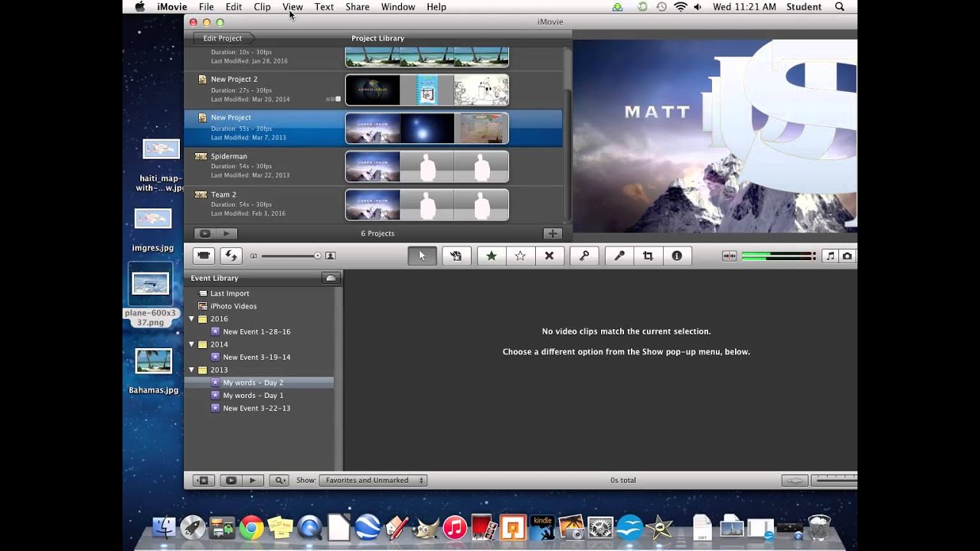Open the Window menu

398,7
